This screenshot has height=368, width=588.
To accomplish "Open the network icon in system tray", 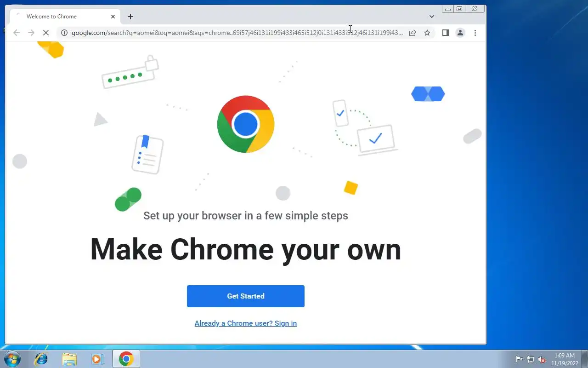I will point(531,359).
